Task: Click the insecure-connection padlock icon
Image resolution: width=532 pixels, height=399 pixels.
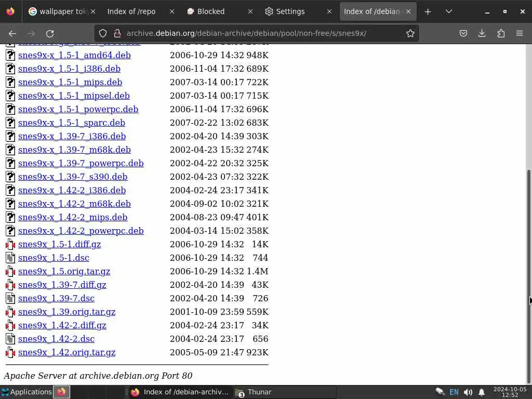Action: tap(117, 33)
